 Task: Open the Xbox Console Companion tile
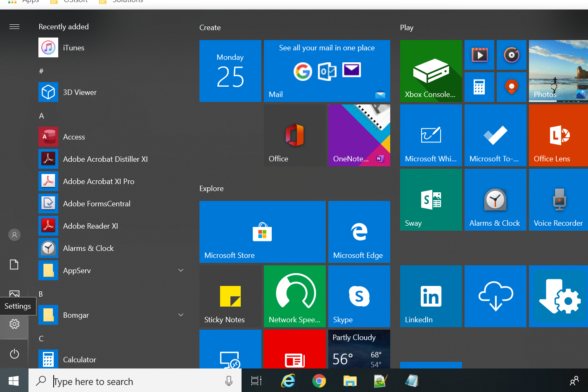tap(431, 71)
